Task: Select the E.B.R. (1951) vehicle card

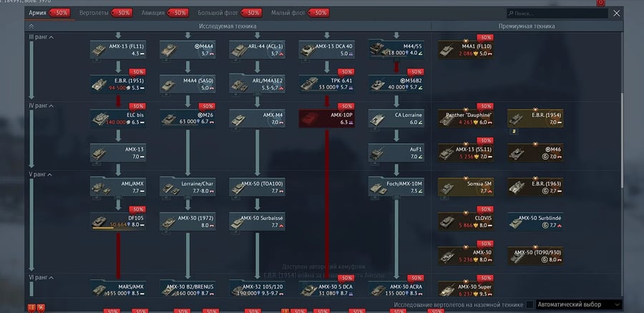Action: [x=118, y=84]
